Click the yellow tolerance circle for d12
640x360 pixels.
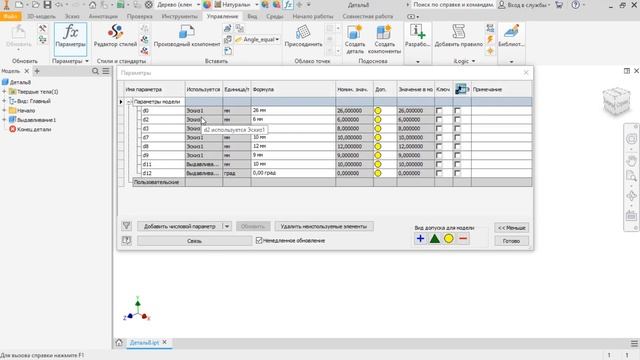(x=378, y=173)
